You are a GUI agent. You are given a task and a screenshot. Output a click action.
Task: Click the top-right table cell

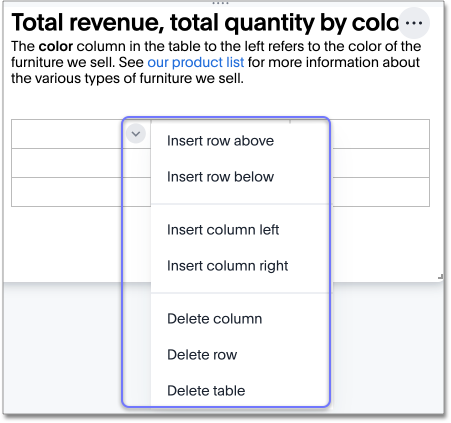pyautogui.click(x=380, y=134)
